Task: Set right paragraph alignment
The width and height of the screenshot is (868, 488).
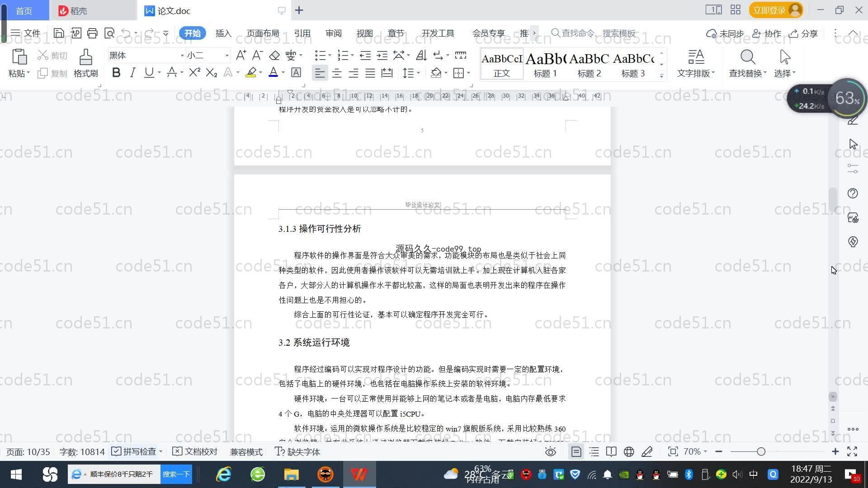Action: pyautogui.click(x=354, y=73)
